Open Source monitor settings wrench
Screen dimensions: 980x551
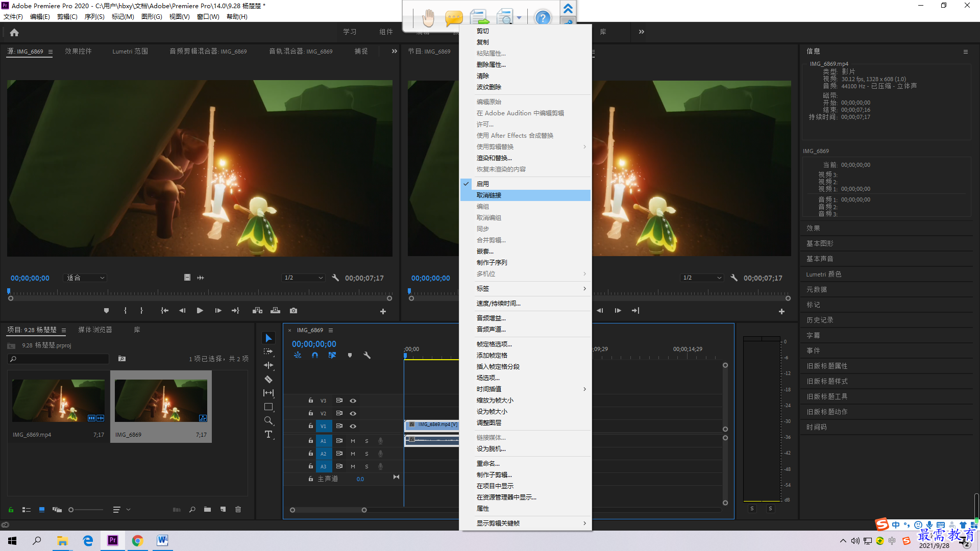pyautogui.click(x=335, y=278)
